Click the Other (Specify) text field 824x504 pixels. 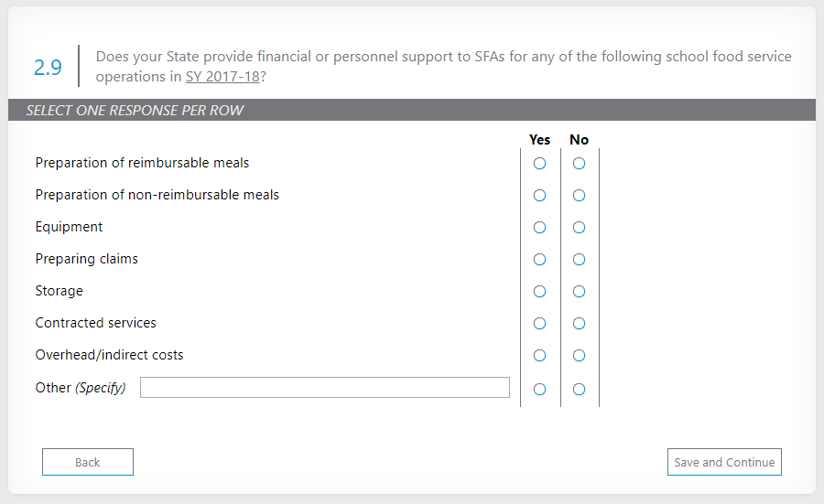[324, 388]
